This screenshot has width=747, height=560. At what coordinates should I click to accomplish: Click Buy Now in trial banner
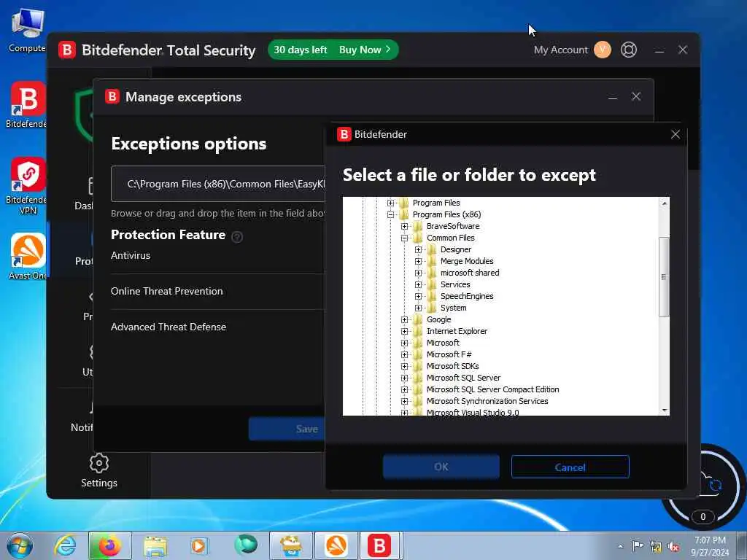point(364,50)
